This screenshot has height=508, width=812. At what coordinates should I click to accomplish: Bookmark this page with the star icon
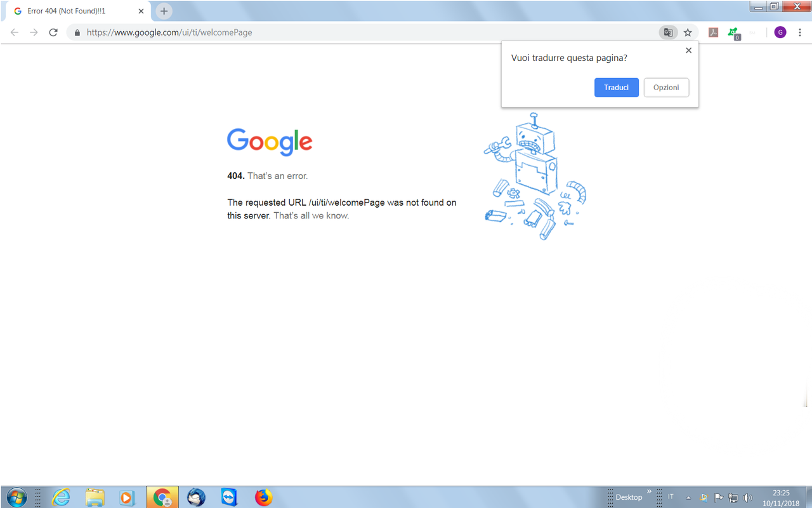688,32
